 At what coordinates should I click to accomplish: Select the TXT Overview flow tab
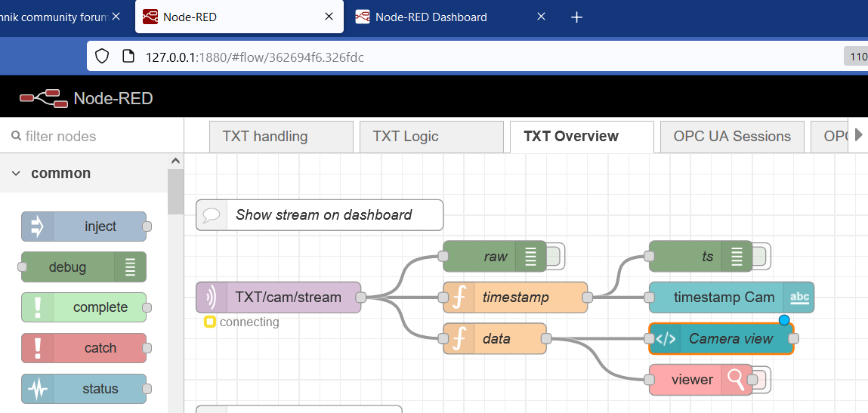582,136
